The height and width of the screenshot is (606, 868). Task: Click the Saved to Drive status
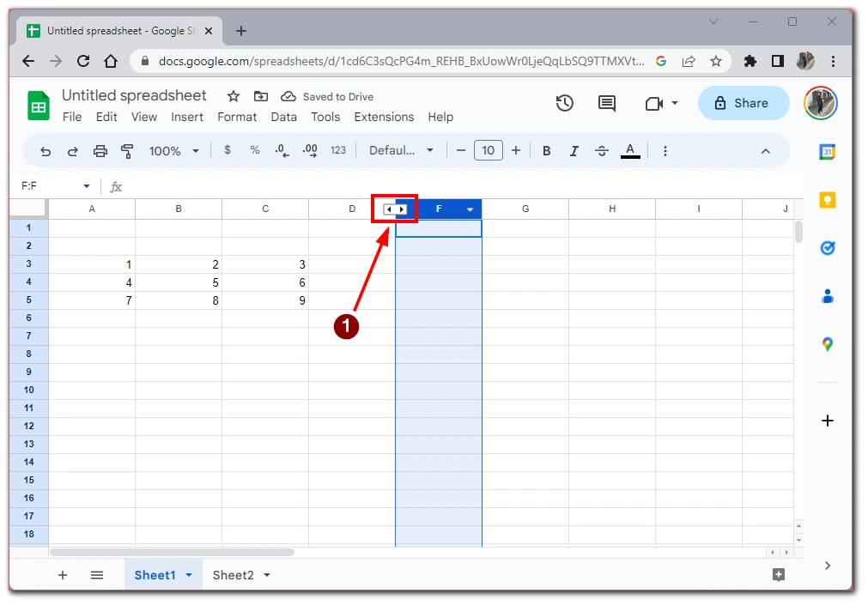pos(327,96)
